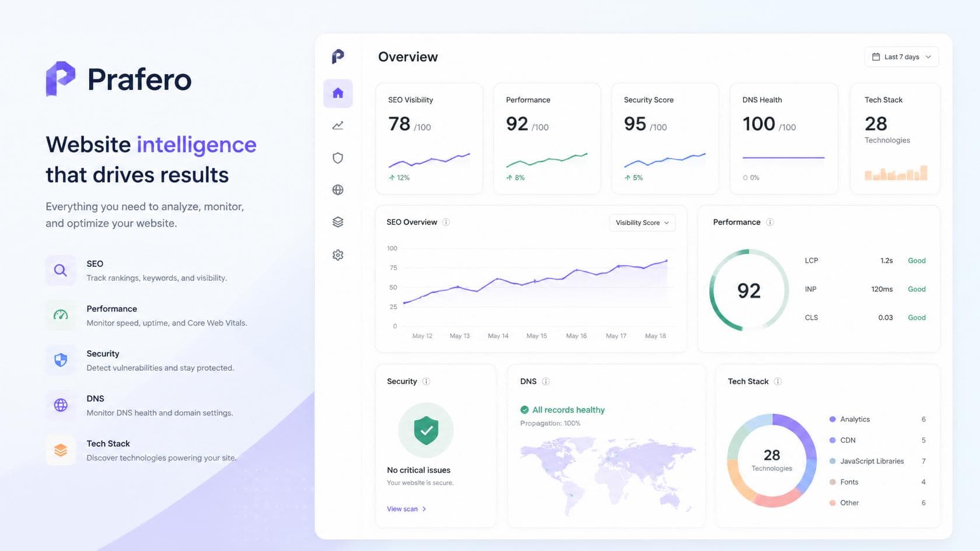Click info icon beside Security panel title

426,382
